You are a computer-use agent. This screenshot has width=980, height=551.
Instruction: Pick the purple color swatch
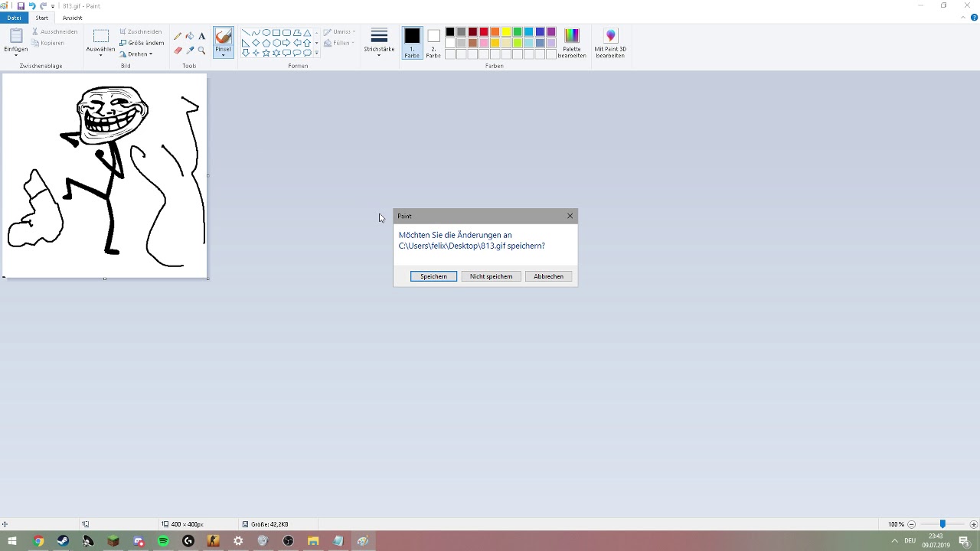click(x=551, y=31)
